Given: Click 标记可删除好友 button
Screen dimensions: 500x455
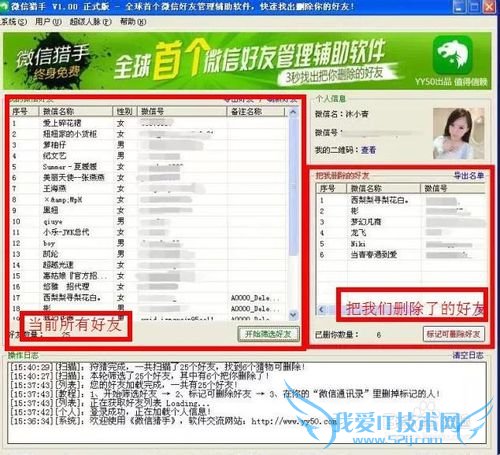Looking at the screenshot, I should [454, 334].
